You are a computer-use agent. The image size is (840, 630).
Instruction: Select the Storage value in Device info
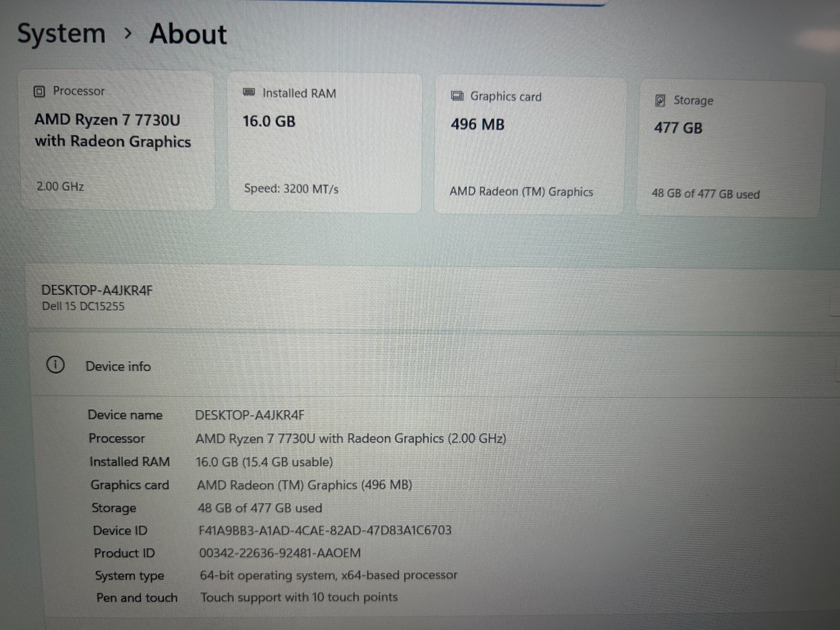(260, 508)
